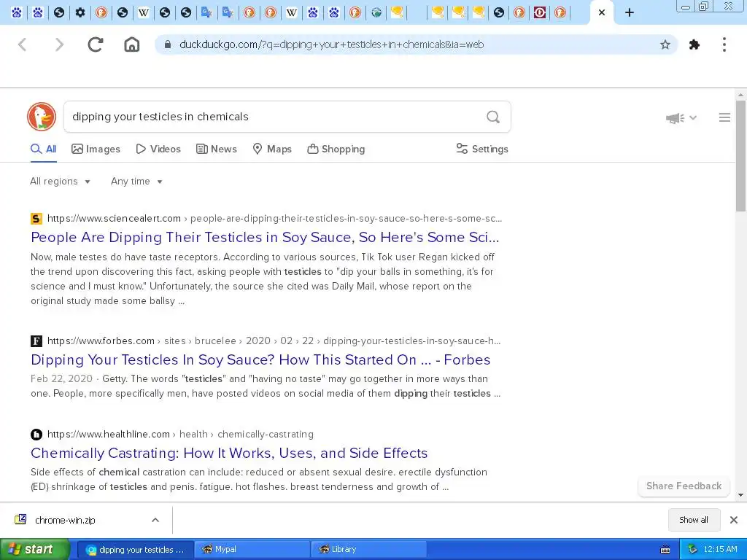747x560 pixels.
Task: Switch to the Library taskbar window
Action: 368,550
